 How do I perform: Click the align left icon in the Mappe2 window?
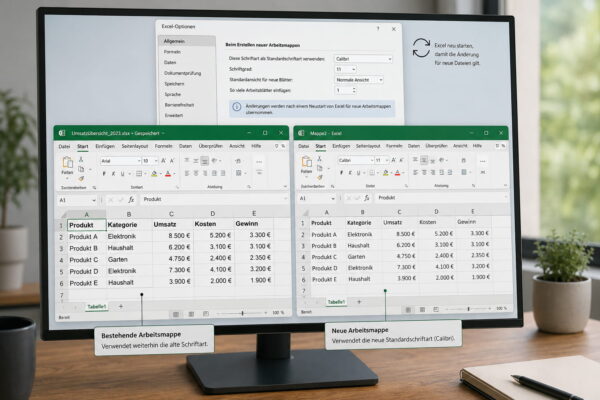tap(416, 173)
